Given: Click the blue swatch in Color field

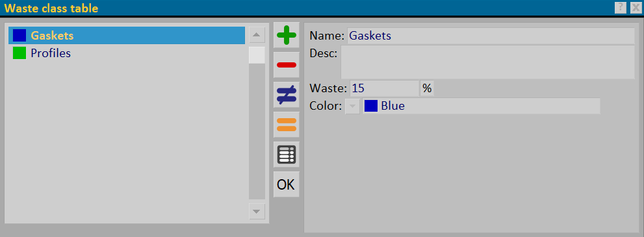Looking at the screenshot, I should coord(371,106).
